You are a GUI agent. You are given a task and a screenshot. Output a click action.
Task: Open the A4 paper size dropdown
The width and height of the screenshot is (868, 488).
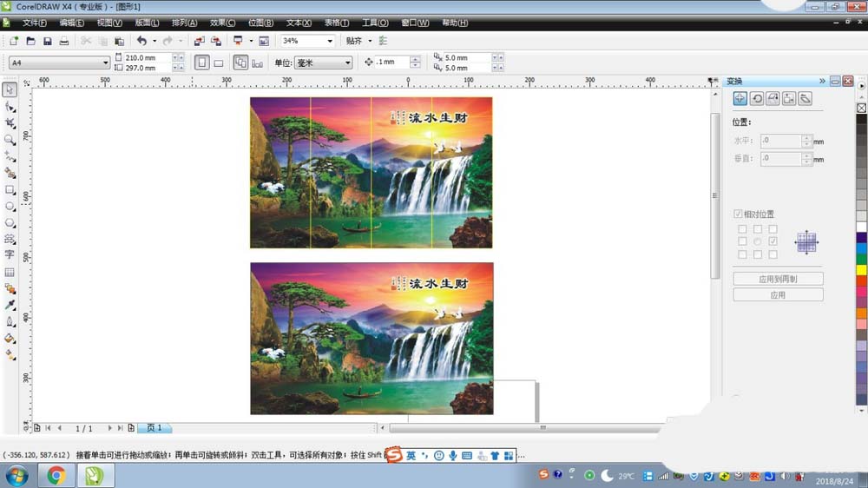pos(105,63)
